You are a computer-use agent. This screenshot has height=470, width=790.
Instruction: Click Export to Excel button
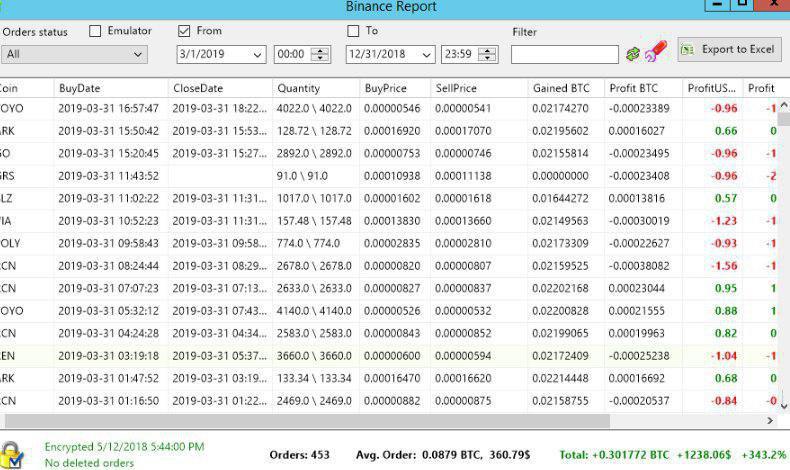click(730, 49)
